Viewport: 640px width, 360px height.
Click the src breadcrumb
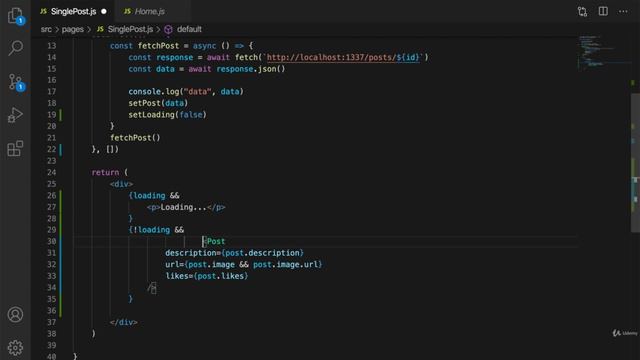[x=46, y=29]
